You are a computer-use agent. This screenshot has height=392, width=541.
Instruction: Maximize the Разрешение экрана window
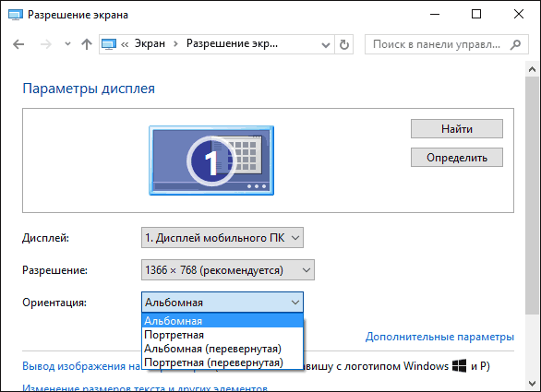476,14
